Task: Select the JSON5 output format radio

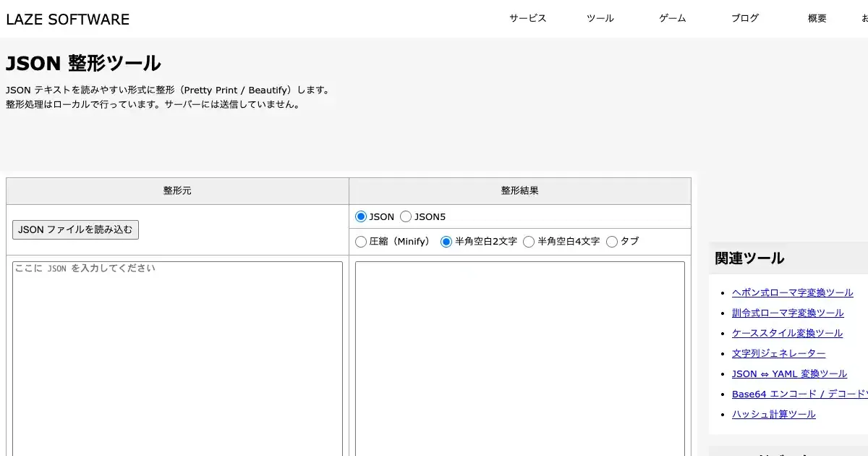Action: pyautogui.click(x=407, y=216)
